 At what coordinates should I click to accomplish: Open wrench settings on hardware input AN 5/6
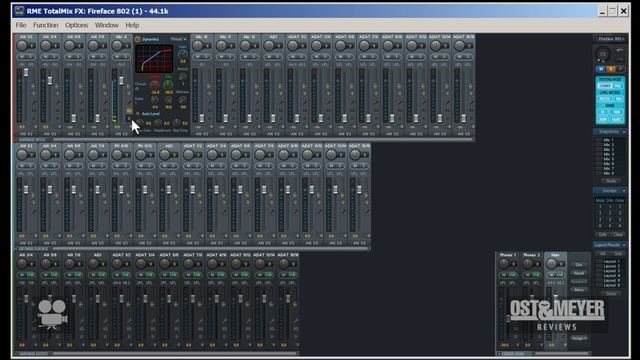(81, 102)
